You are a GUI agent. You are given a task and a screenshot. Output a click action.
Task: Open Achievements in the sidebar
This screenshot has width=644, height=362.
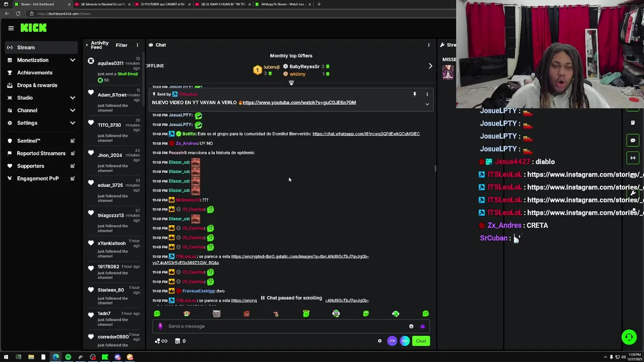40,72
